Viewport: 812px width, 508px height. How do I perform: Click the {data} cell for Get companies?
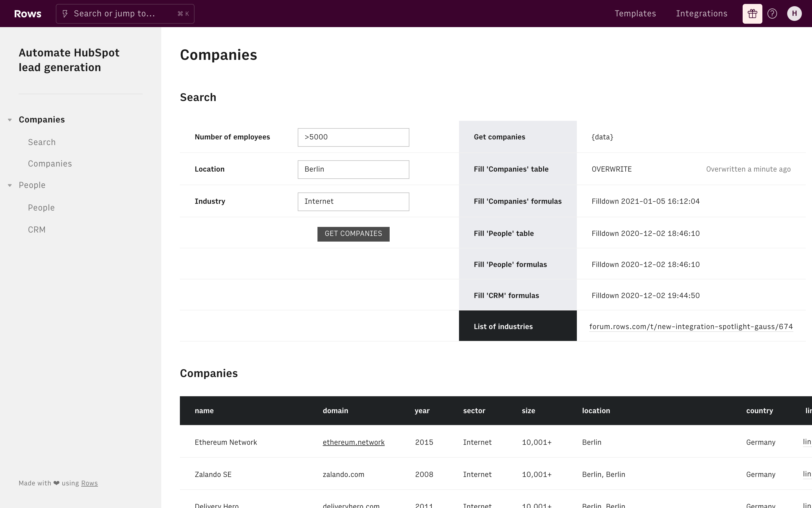pos(602,137)
